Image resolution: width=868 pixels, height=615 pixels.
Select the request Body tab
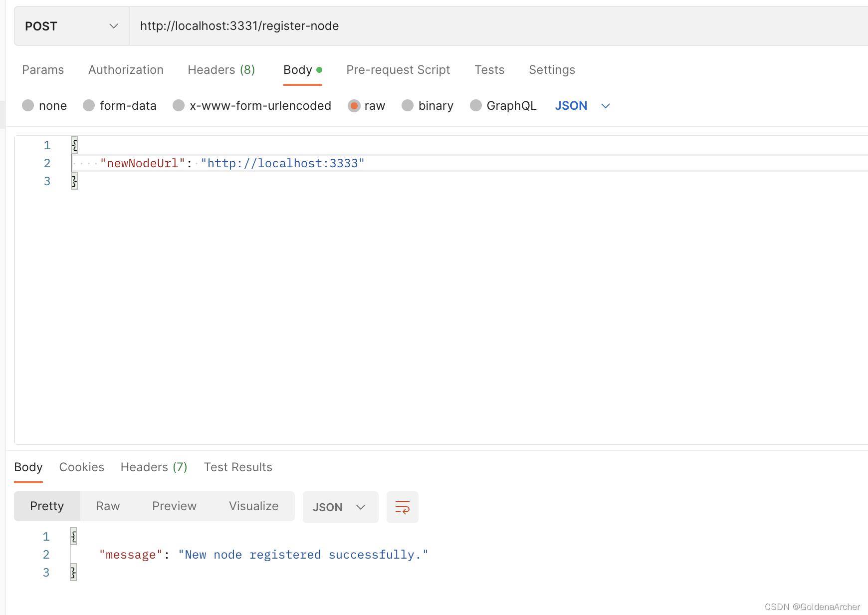302,70
